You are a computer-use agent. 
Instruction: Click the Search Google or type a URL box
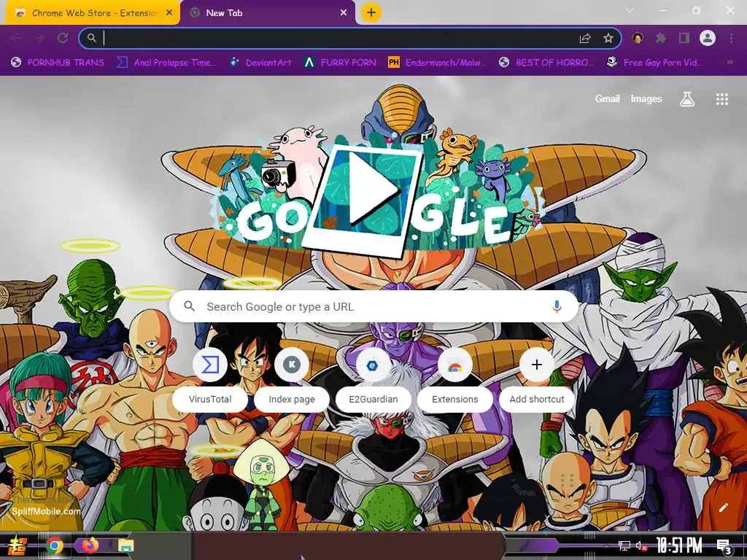tap(373, 307)
